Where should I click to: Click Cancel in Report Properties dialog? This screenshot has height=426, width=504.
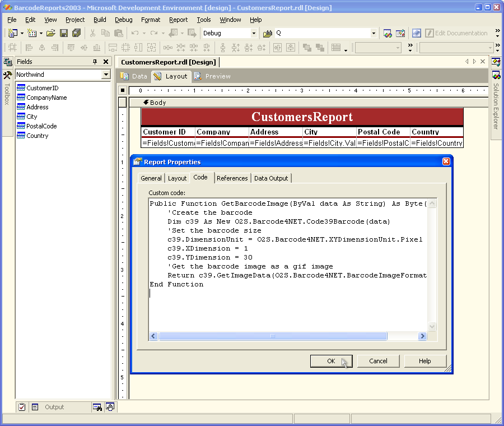378,361
